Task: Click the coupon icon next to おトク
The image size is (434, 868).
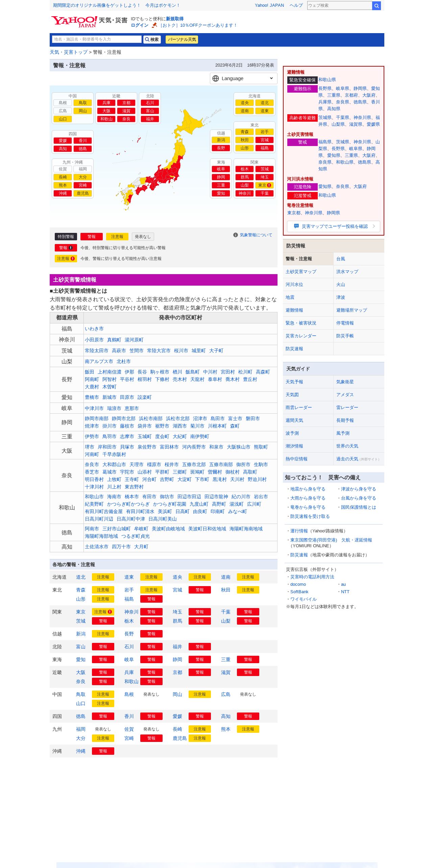Action: coord(154,25)
